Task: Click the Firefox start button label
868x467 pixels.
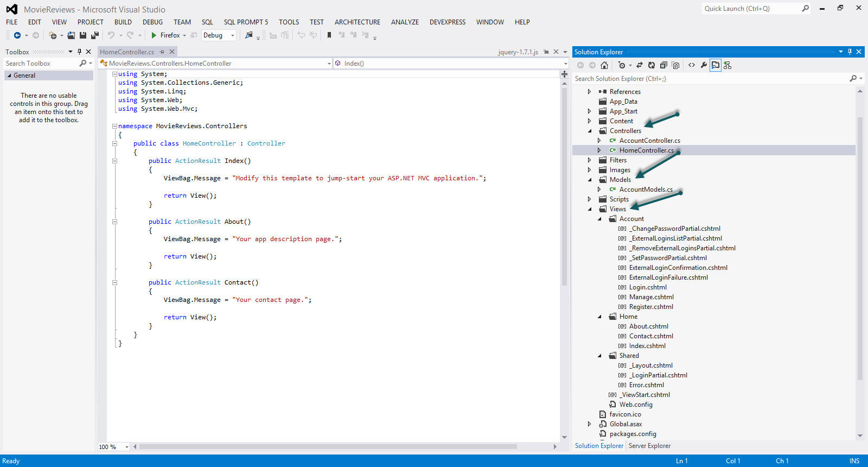Action: point(170,35)
